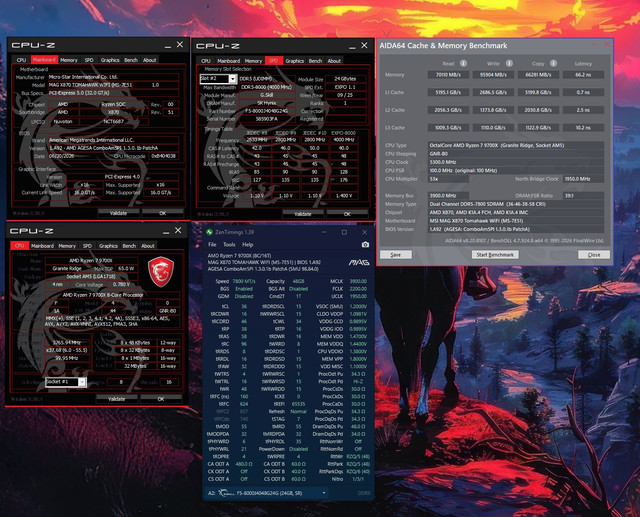640x517 pixels.
Task: Click Validate in the CPU-Z SPD window
Action: [x=302, y=214]
